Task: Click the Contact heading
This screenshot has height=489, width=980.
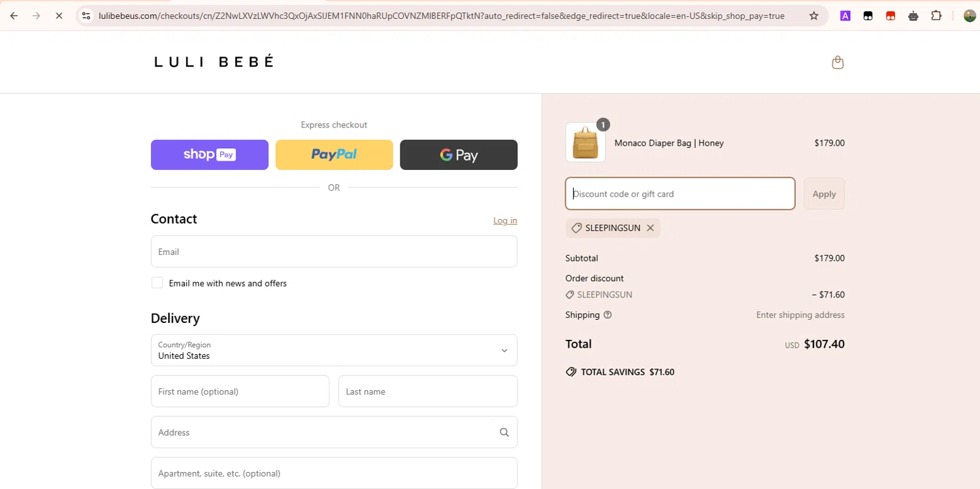Action: (174, 219)
